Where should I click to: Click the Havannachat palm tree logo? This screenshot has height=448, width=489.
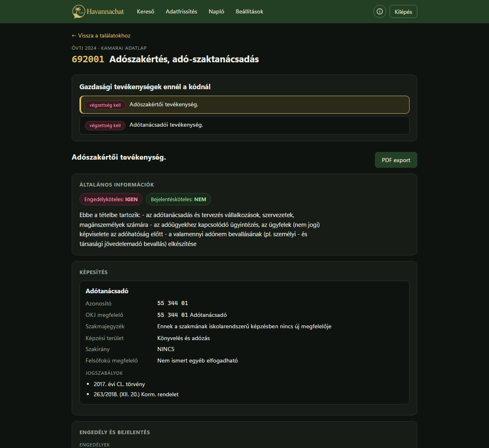click(x=78, y=11)
